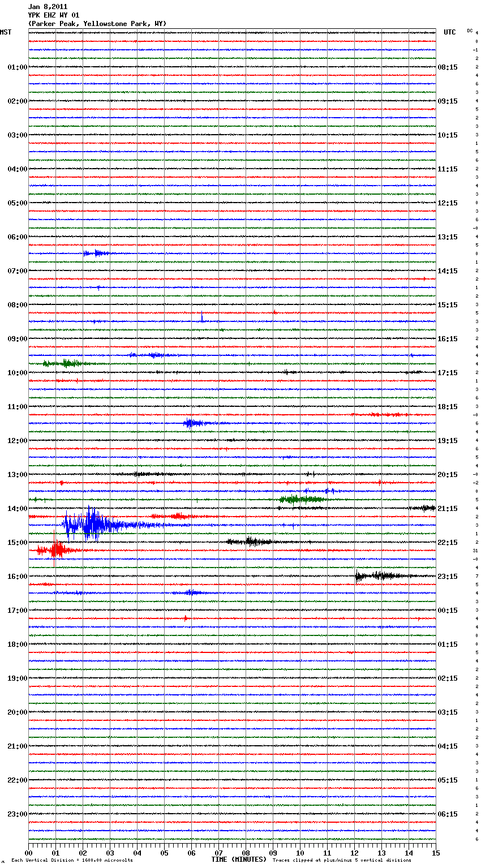
Task: Select the 03:00 MST time label
Action: [18, 135]
